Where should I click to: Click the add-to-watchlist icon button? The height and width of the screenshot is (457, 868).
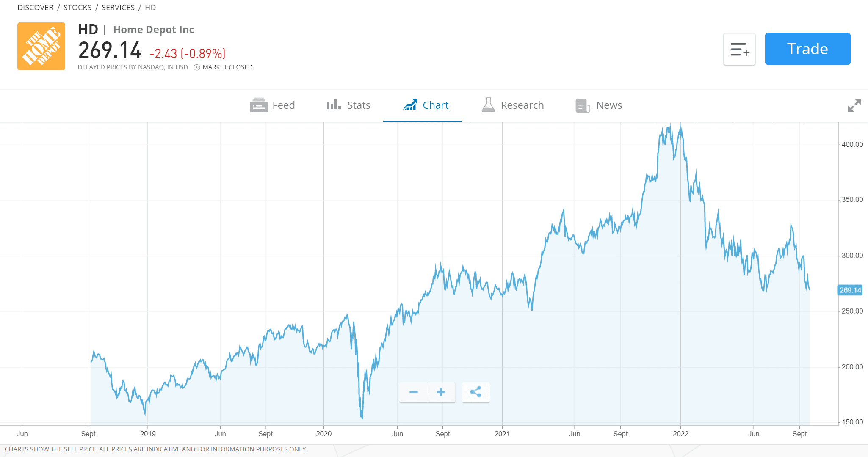[x=739, y=49]
